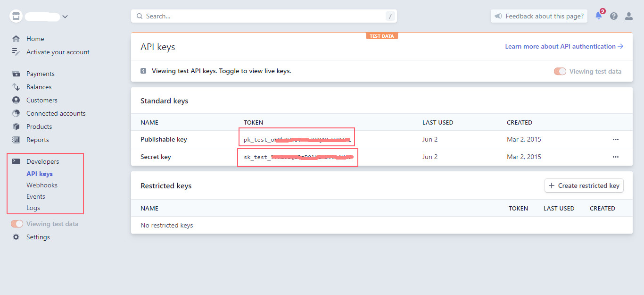Click the Payments sidebar icon
644x295 pixels.
point(16,74)
